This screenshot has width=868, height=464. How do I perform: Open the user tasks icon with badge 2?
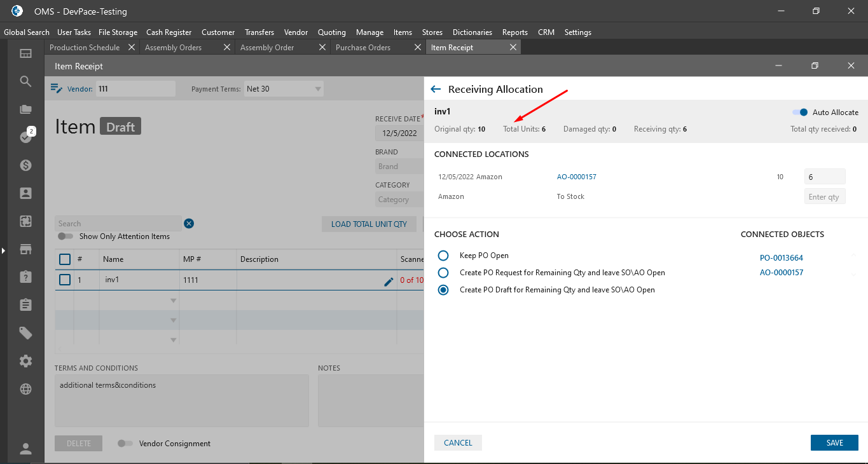26,137
